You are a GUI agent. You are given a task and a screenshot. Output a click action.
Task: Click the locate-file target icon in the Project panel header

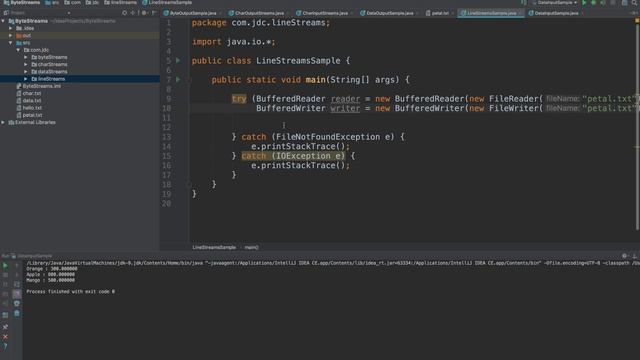click(124, 13)
